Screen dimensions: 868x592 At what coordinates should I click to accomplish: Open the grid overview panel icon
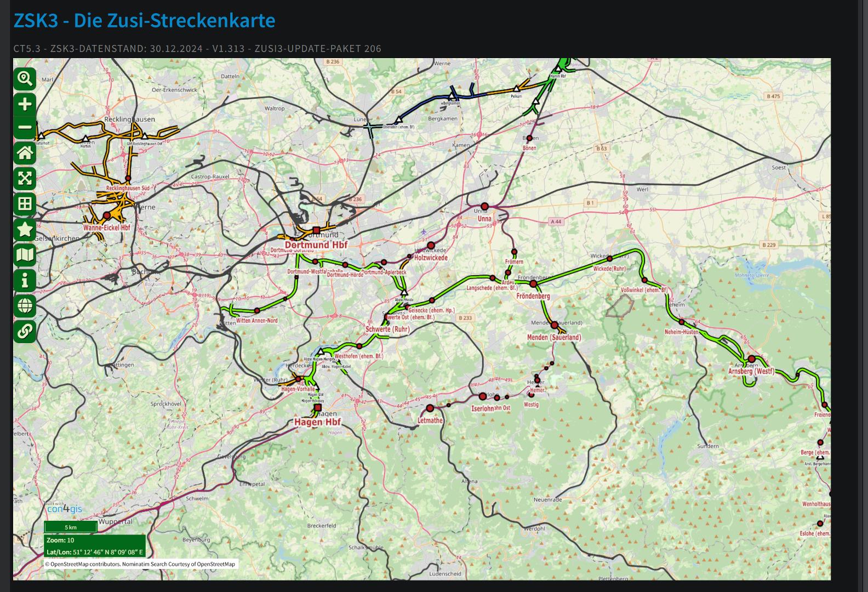point(25,204)
